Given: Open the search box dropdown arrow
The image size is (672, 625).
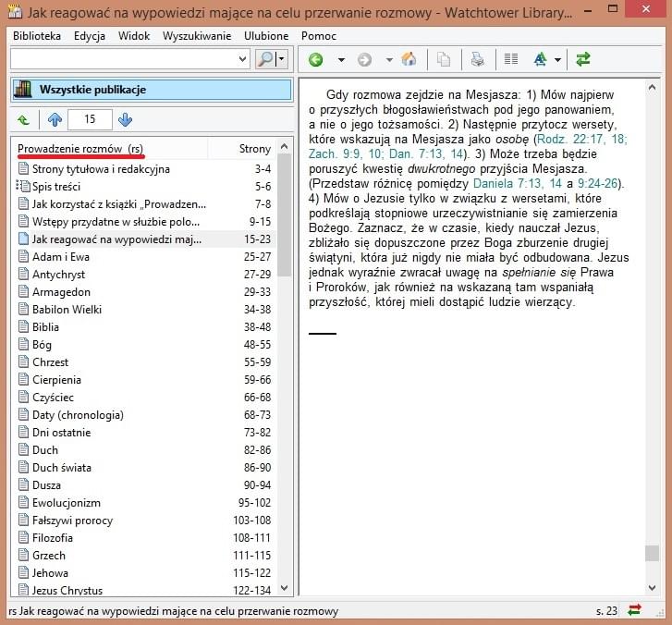Looking at the screenshot, I should point(242,59).
